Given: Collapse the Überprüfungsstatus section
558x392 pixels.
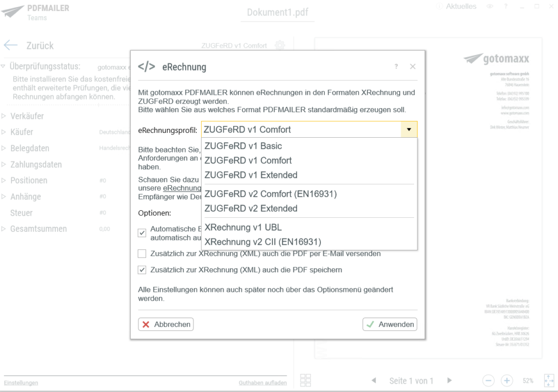Looking at the screenshot, I should (x=3, y=66).
